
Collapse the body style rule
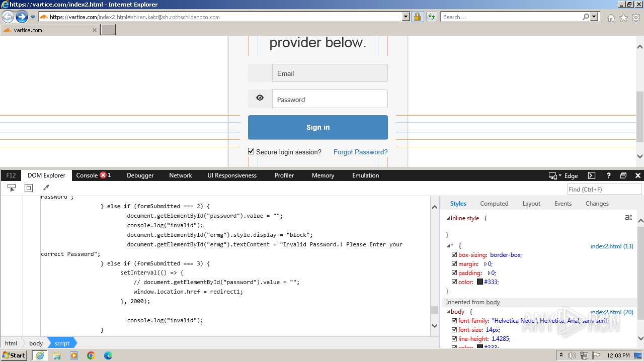(448, 312)
